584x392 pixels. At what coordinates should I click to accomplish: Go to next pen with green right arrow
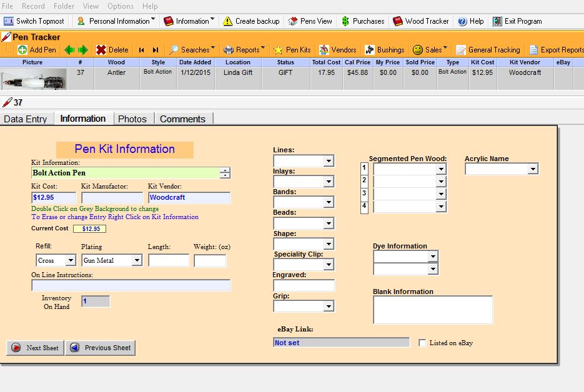82,50
